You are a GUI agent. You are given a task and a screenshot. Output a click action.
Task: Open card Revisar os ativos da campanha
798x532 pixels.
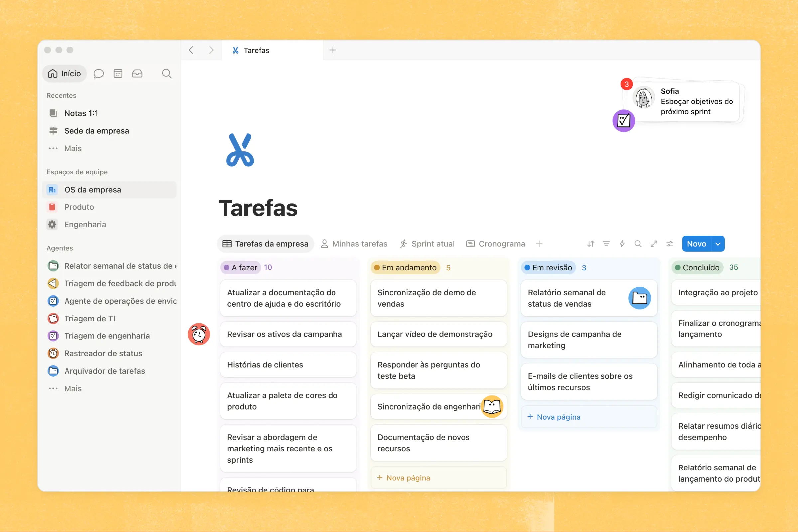(288, 334)
